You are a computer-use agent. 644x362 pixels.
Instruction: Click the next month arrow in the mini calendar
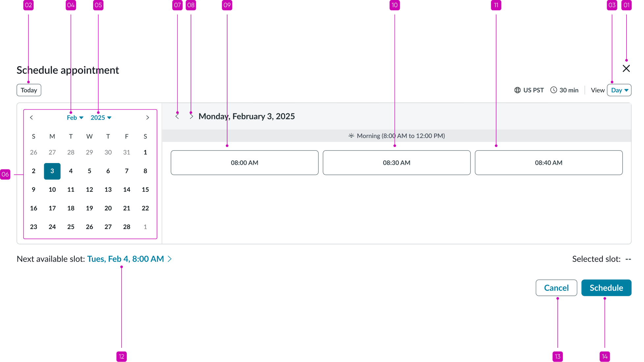point(148,117)
